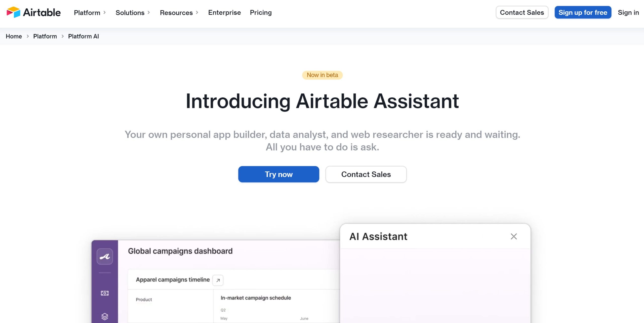Click Contact Sales next to Try now
Image resolution: width=644 pixels, height=323 pixels.
pyautogui.click(x=366, y=174)
